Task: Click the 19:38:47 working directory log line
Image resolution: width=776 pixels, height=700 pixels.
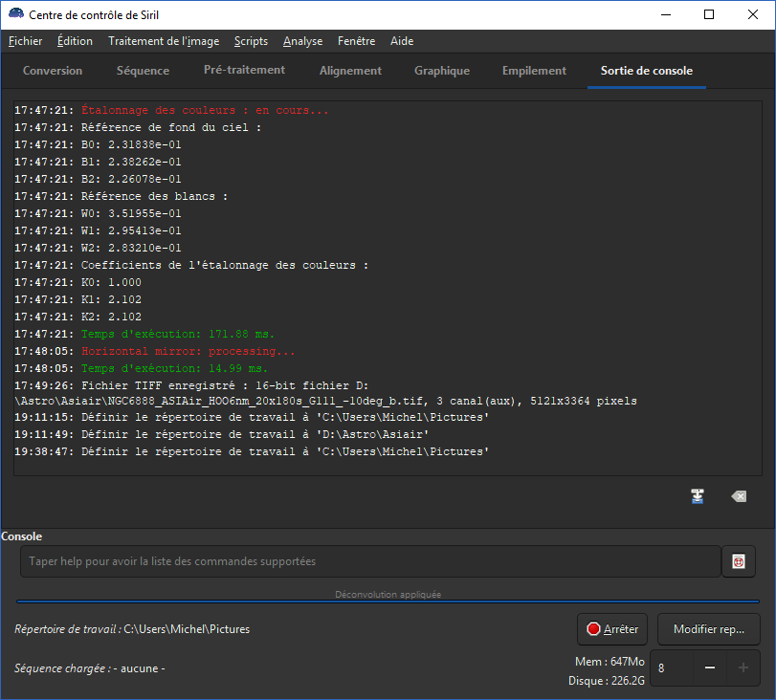Action: point(252,451)
